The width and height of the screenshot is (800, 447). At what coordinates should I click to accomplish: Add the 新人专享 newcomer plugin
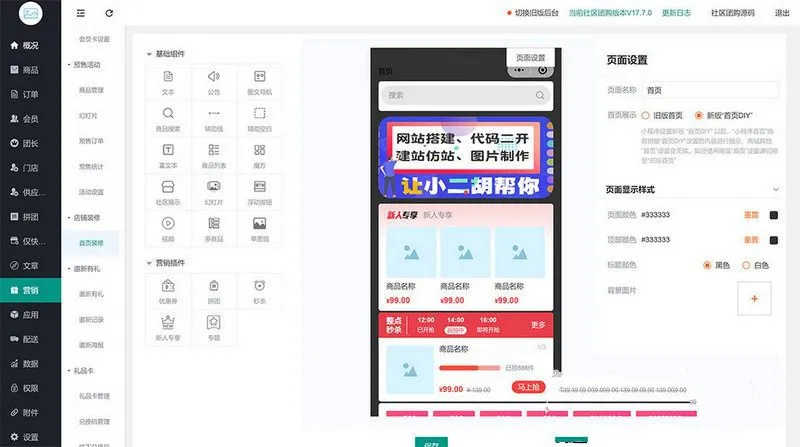coord(168,329)
